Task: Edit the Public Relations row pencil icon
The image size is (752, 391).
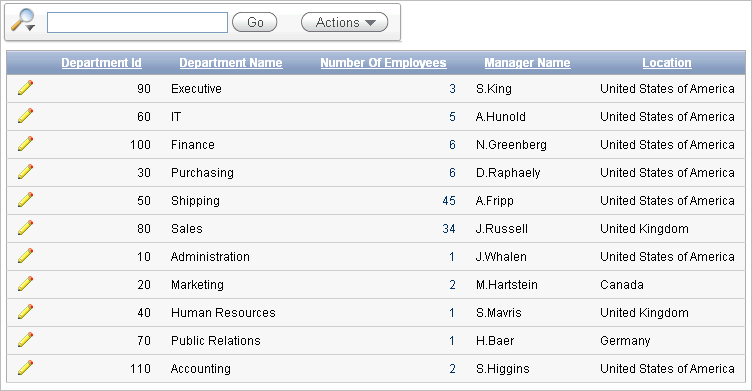Action: click(25, 340)
